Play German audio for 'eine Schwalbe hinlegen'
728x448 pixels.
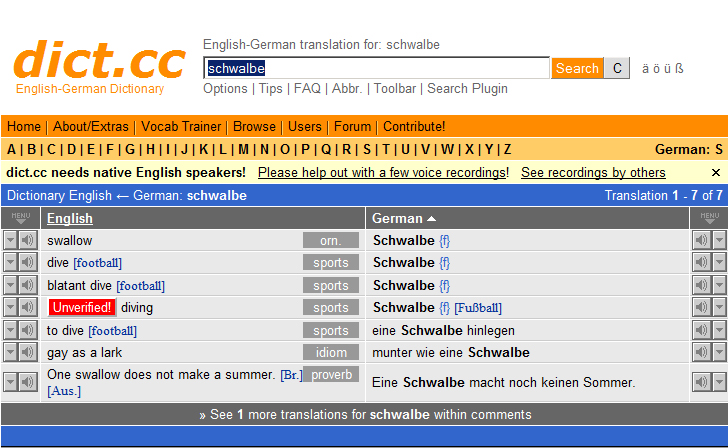click(702, 330)
